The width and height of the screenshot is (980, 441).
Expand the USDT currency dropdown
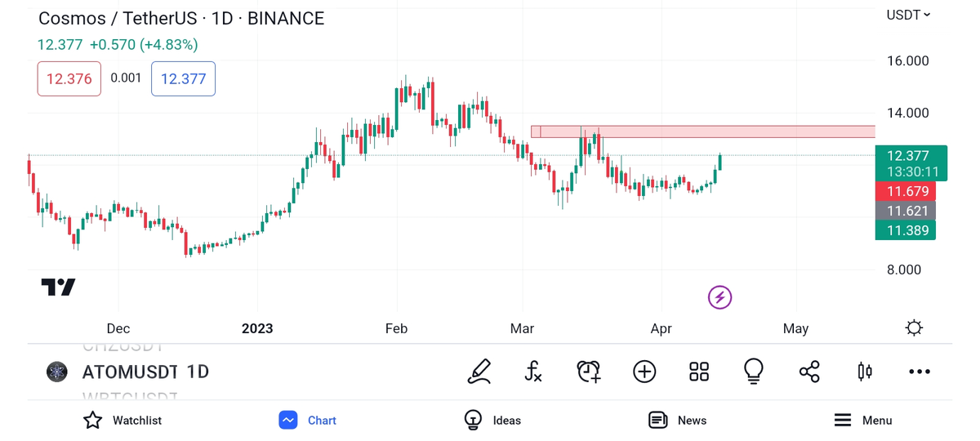[908, 15]
